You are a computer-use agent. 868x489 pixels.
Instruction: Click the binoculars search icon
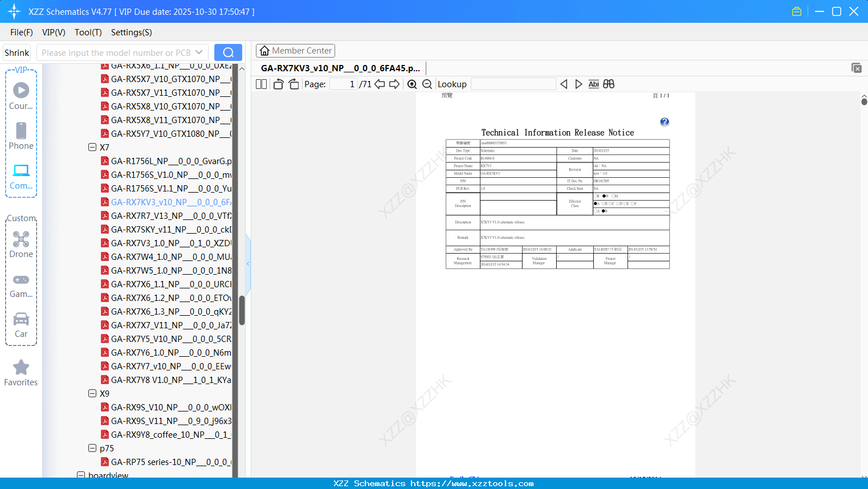609,84
